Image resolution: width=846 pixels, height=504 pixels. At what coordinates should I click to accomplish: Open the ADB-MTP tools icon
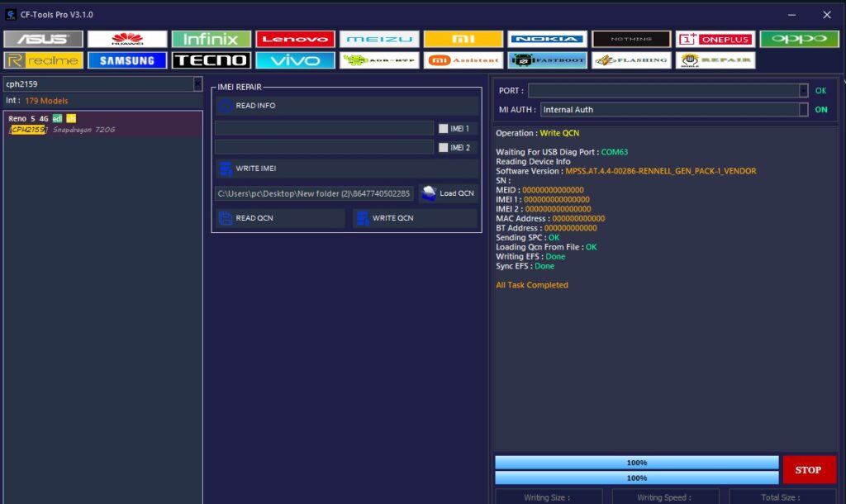coord(378,60)
